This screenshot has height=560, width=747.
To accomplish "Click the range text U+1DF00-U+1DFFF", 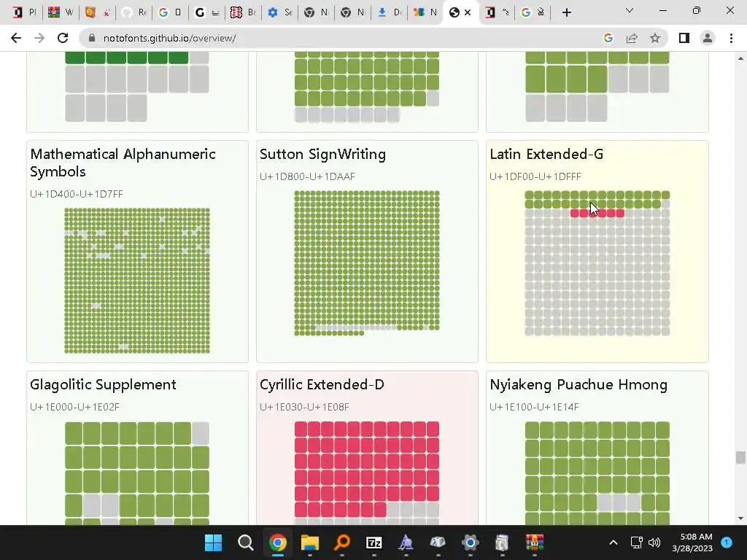I will click(x=535, y=176).
